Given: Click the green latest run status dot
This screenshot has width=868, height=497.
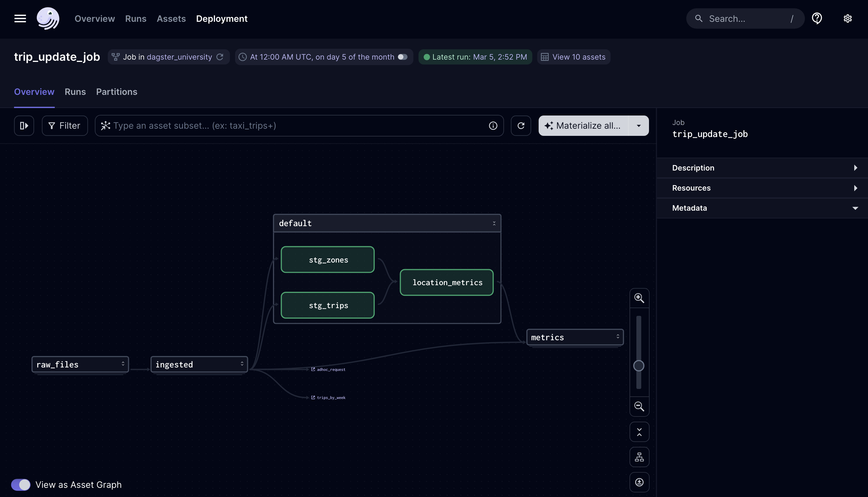Looking at the screenshot, I should [x=426, y=57].
